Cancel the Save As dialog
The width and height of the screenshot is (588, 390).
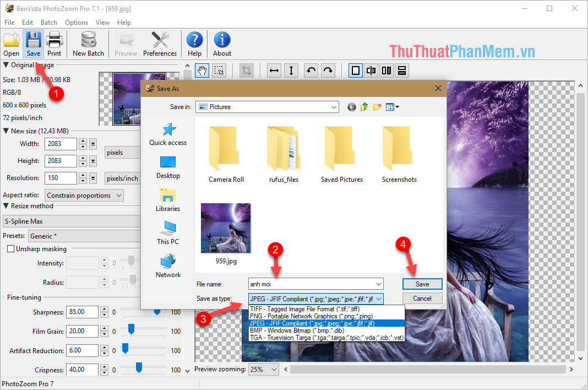422,298
